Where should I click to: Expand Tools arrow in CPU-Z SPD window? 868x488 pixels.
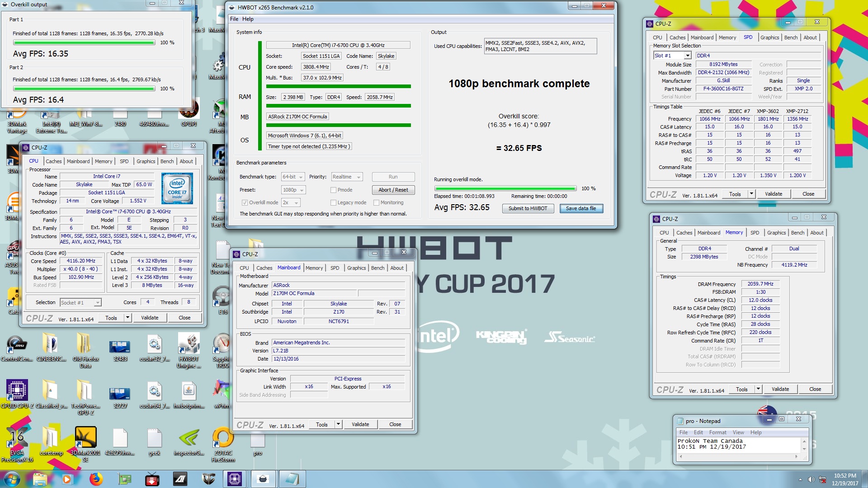751,194
